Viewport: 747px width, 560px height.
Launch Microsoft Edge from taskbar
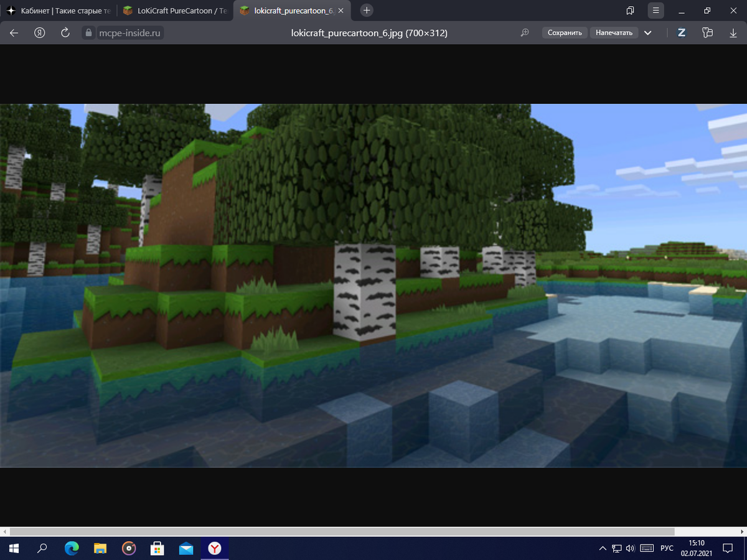pos(72,548)
